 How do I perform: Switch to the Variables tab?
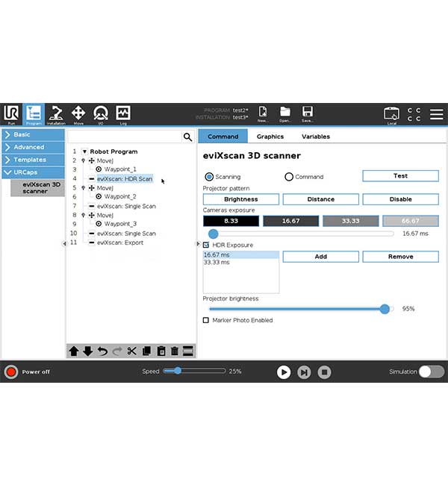click(x=316, y=137)
